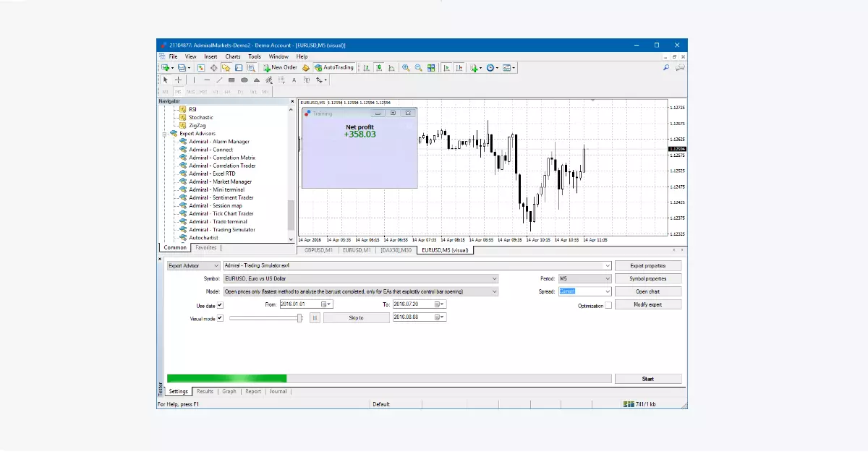Image resolution: width=868 pixels, height=454 pixels.
Task: Tile chart windows icon
Action: (x=431, y=67)
